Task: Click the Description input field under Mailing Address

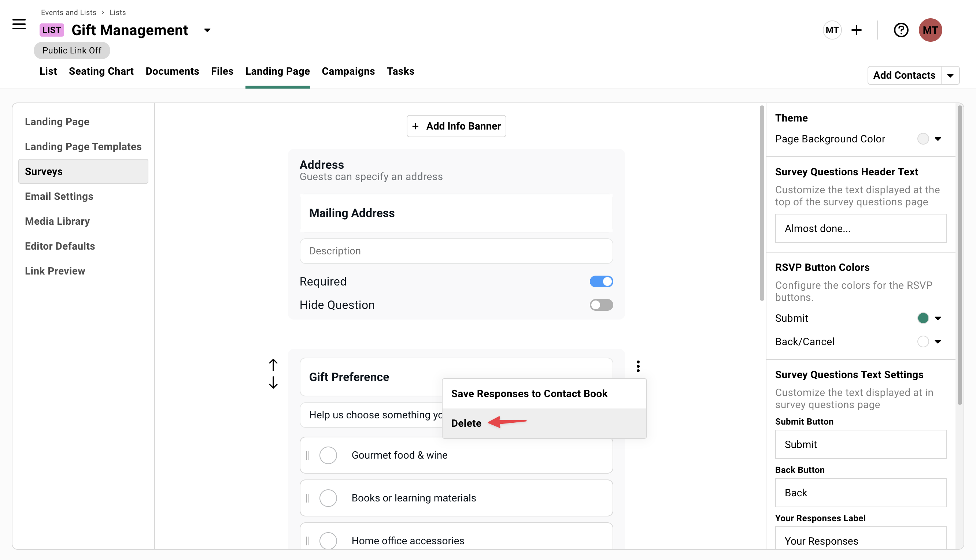Action: pos(456,251)
